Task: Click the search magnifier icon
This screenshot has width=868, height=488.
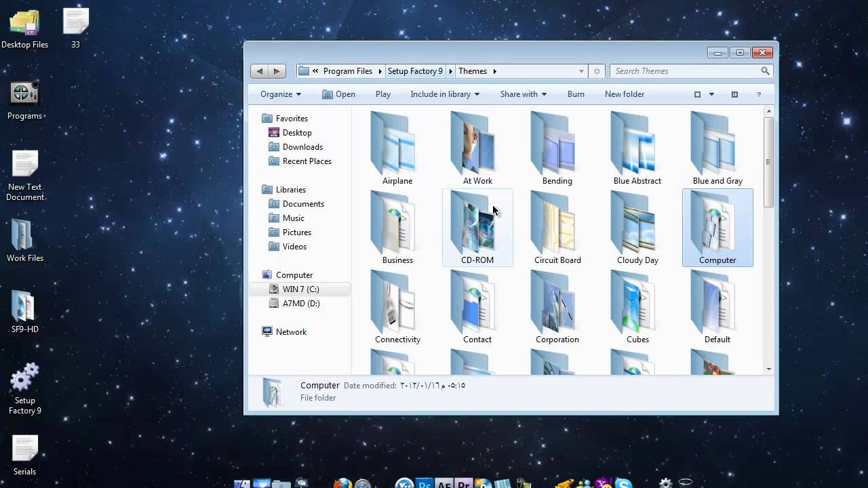Action: click(x=765, y=71)
